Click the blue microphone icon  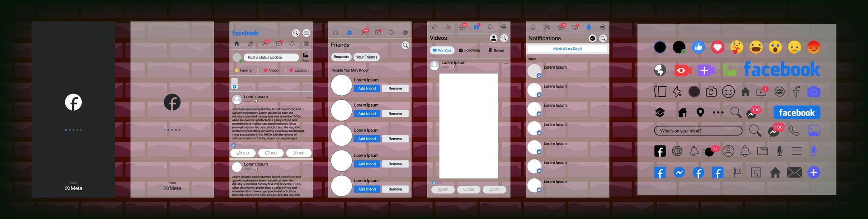[813, 151]
